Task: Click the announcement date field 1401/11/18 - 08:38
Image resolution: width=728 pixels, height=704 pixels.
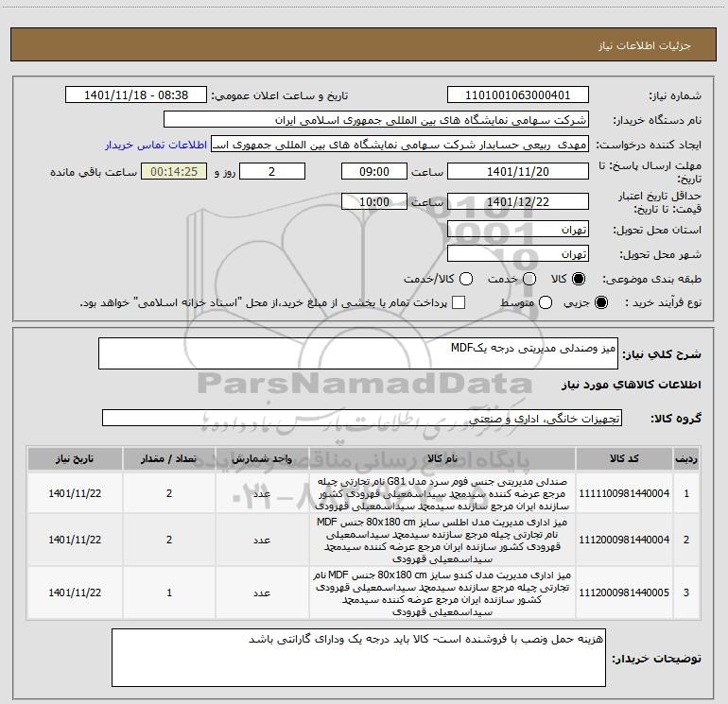Action: [x=136, y=95]
